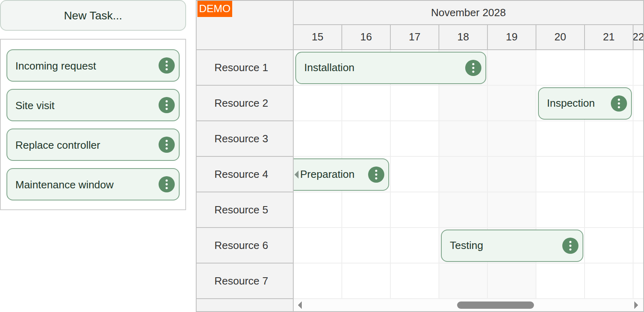This screenshot has height=312, width=644.
Task: Select the Installation event bar
Action: (x=391, y=68)
